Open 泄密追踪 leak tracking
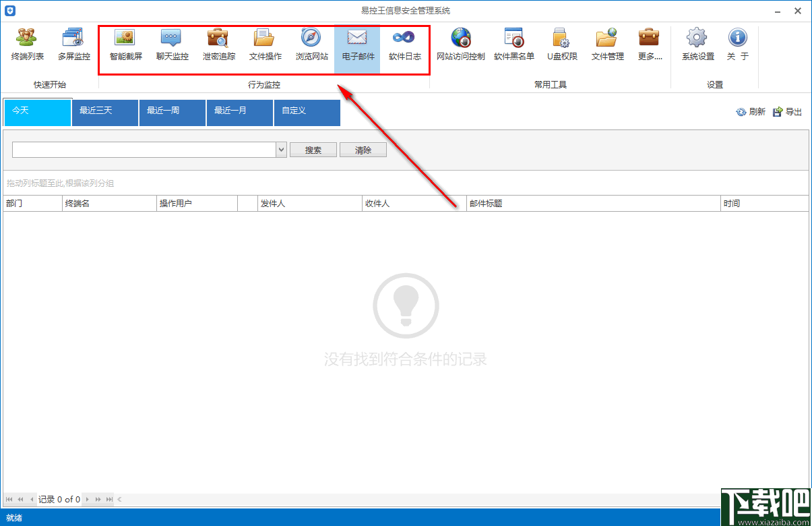Image resolution: width=812 pixels, height=526 pixels. click(219, 45)
